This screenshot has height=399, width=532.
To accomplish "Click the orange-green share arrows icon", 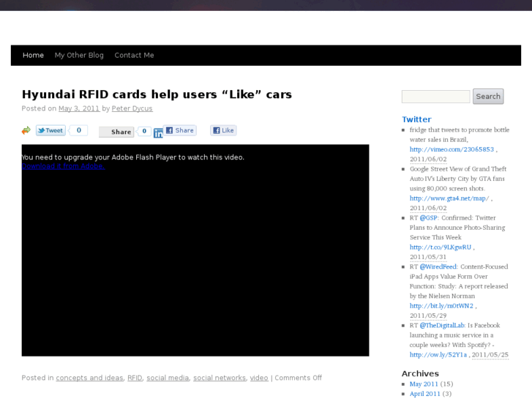I will click(26, 130).
